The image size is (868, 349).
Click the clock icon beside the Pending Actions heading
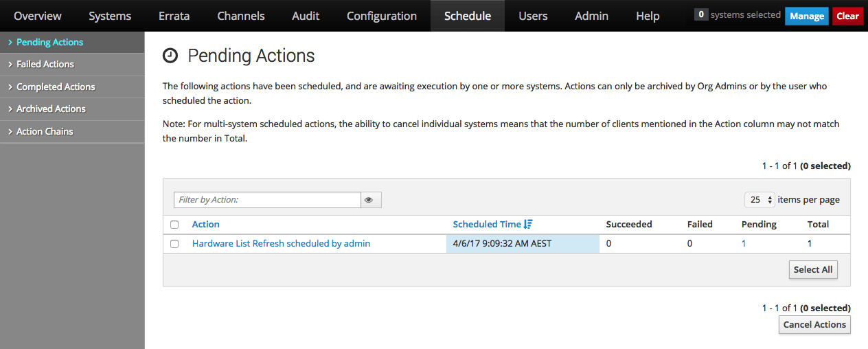click(170, 56)
